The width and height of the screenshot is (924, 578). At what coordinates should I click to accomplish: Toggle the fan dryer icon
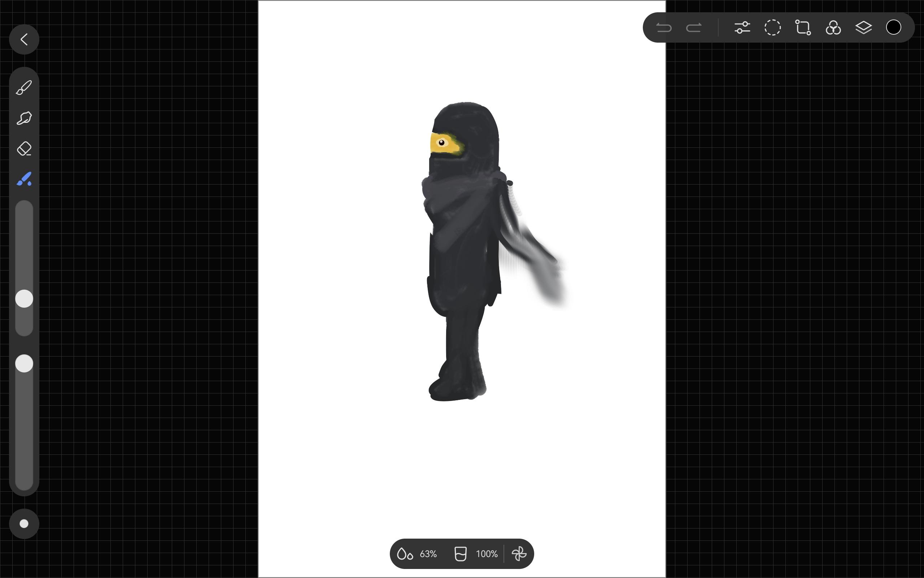[x=519, y=553]
